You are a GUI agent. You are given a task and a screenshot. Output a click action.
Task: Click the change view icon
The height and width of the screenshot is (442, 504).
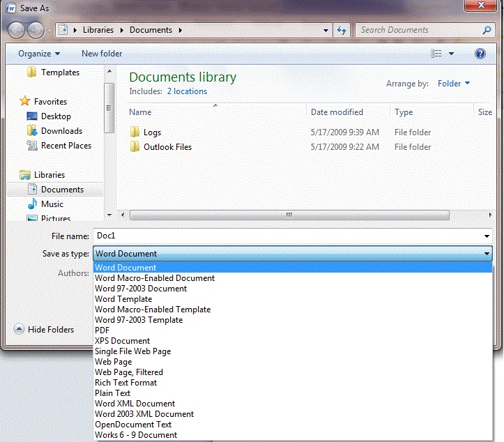pyautogui.click(x=436, y=54)
